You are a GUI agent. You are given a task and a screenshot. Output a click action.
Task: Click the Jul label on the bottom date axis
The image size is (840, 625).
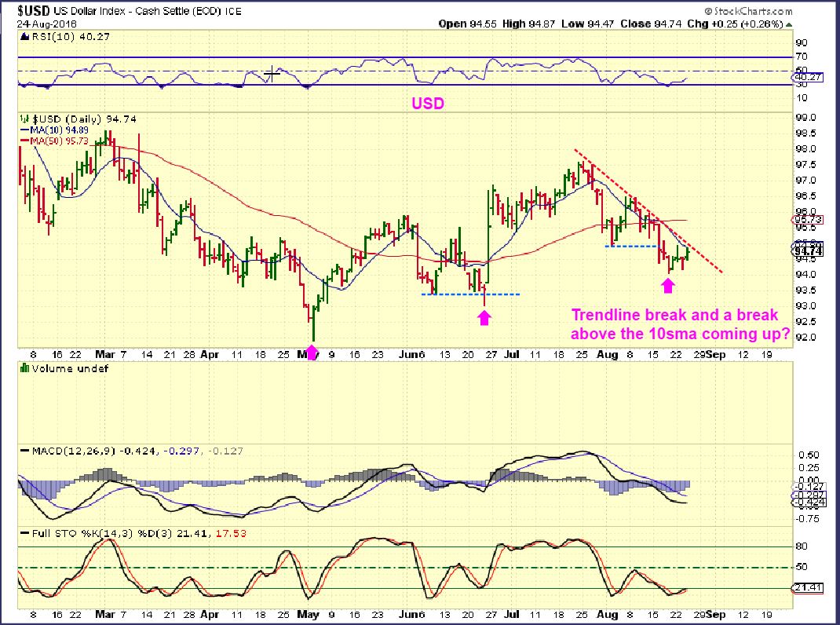(512, 614)
